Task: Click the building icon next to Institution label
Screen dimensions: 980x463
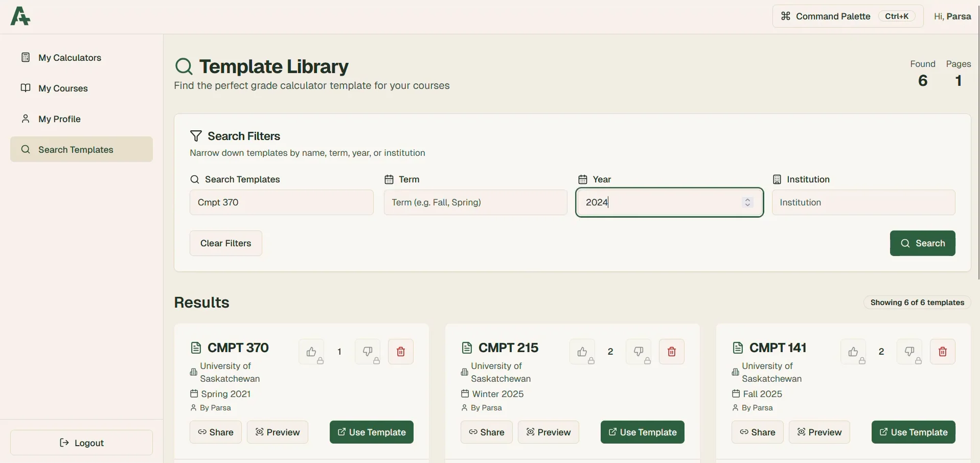Action: pos(777,179)
